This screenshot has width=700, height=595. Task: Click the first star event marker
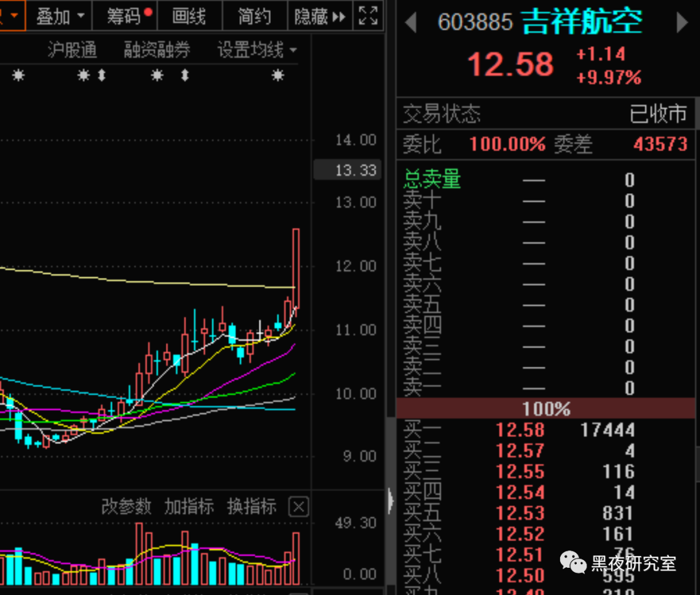tap(18, 75)
